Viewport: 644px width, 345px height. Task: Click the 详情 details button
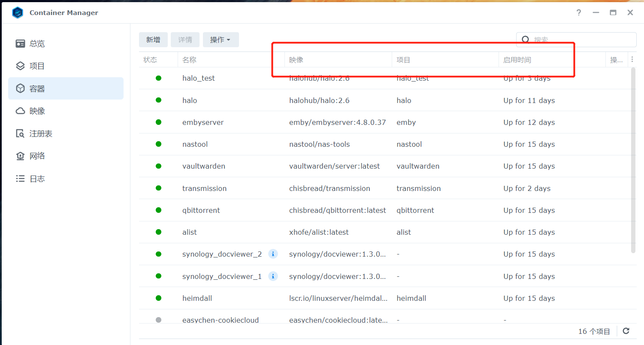(x=185, y=39)
